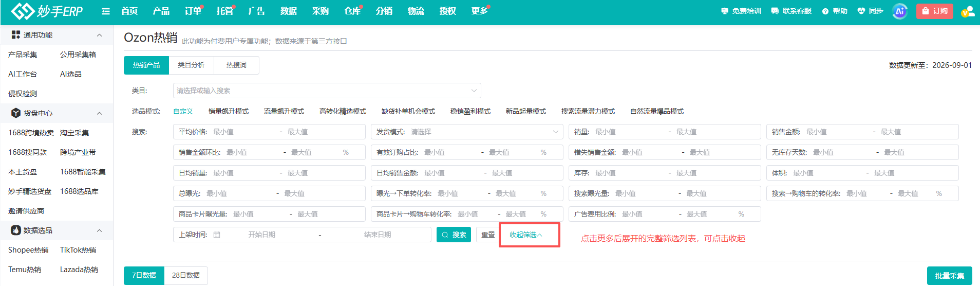Open the 订单 menu
This screenshot has width=980, height=286.
tap(193, 11)
